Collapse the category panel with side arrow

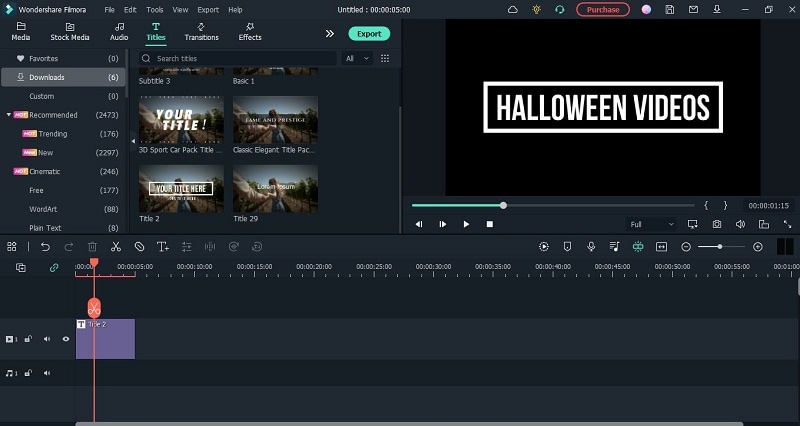point(133,141)
